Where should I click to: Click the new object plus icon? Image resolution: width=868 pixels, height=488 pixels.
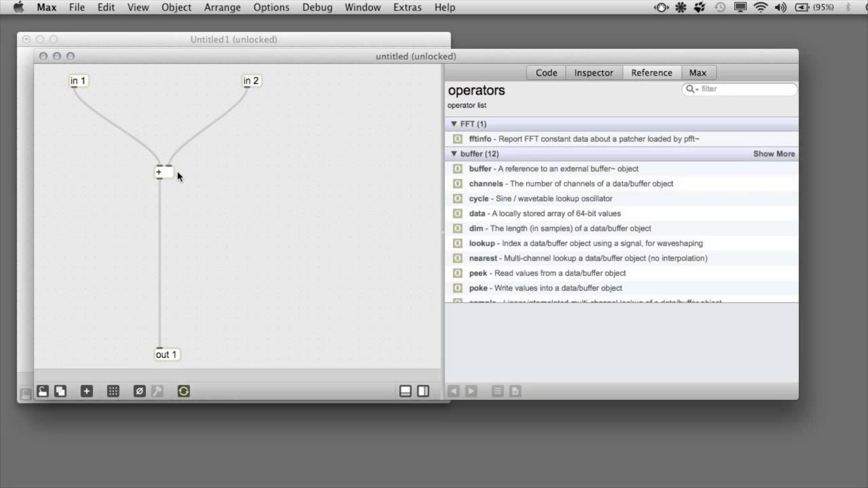coord(86,391)
